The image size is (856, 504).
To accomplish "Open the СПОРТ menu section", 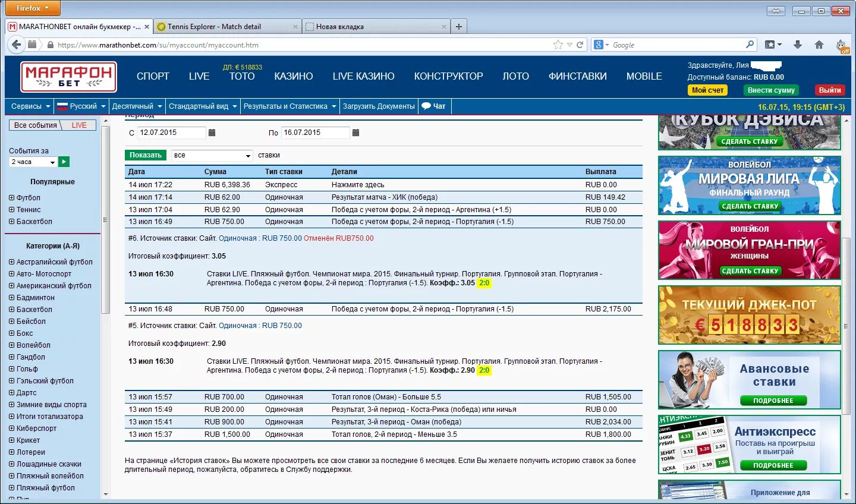I will point(153,76).
